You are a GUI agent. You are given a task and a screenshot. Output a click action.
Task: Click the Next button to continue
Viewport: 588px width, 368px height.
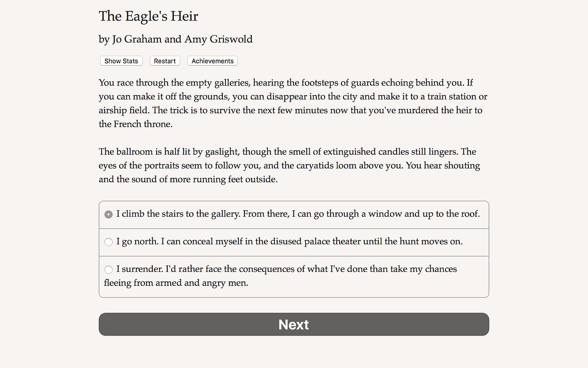coord(294,324)
